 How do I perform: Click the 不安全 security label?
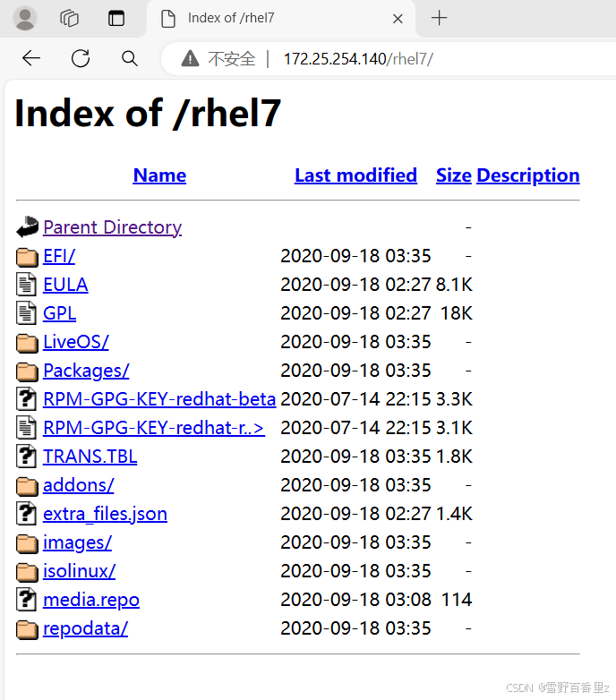pyautogui.click(x=232, y=59)
